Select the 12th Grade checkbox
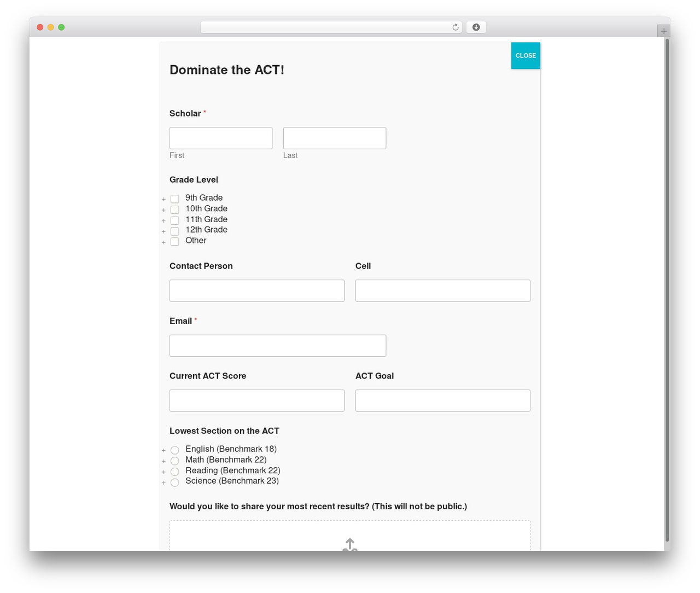This screenshot has height=593, width=700. coord(175,231)
